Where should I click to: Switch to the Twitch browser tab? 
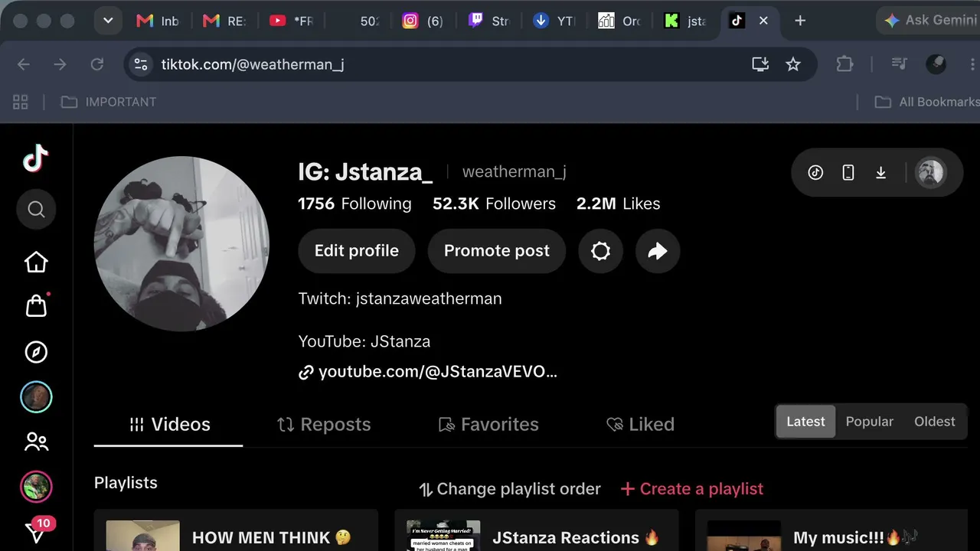point(489,21)
